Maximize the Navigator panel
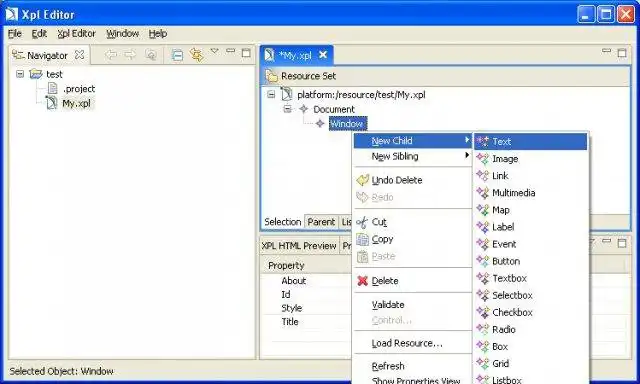This screenshot has width=640, height=384. click(x=246, y=53)
